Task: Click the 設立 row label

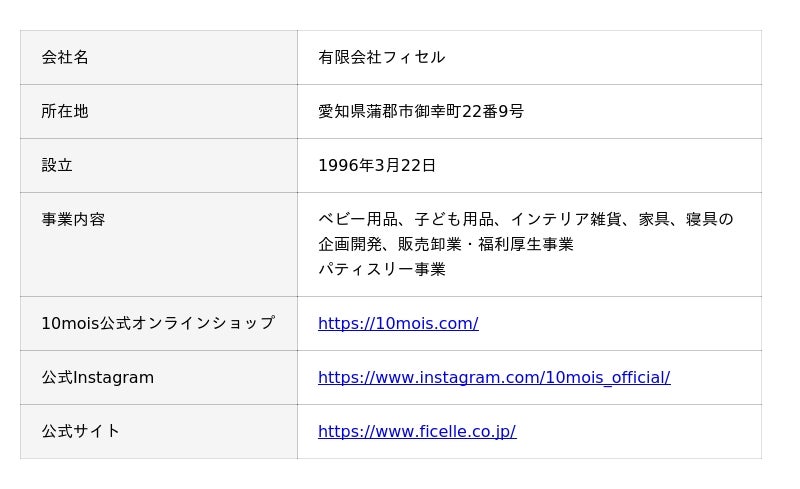Action: (x=57, y=165)
